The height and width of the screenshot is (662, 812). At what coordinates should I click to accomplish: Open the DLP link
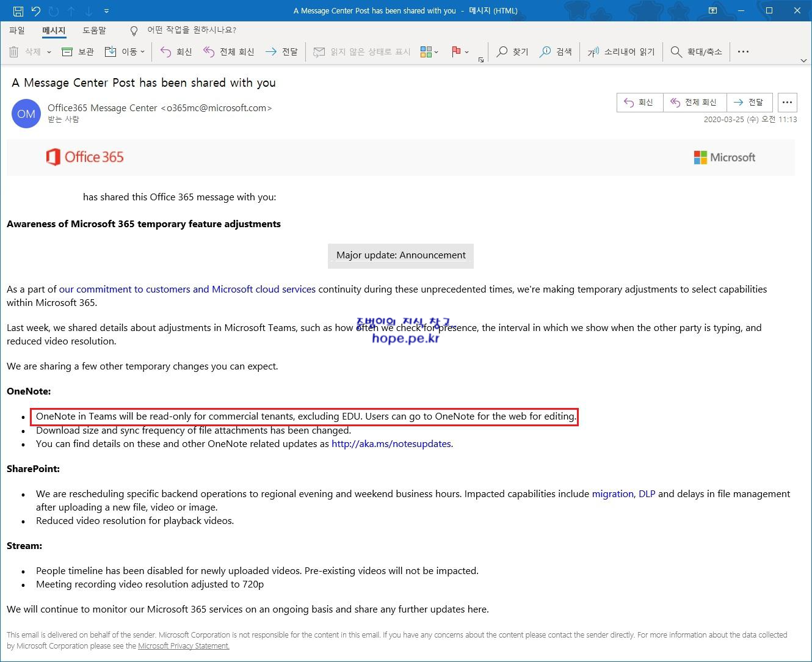[647, 493]
